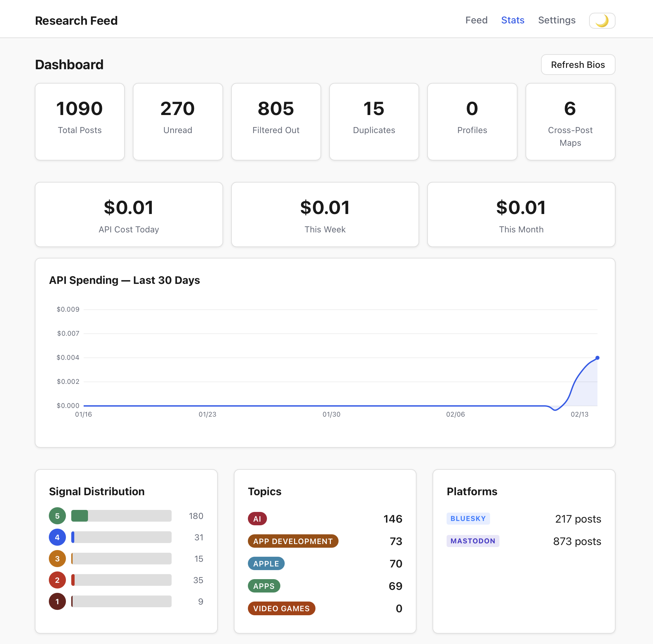
Task: Click the orange signal 3 circle
Action: pos(57,558)
